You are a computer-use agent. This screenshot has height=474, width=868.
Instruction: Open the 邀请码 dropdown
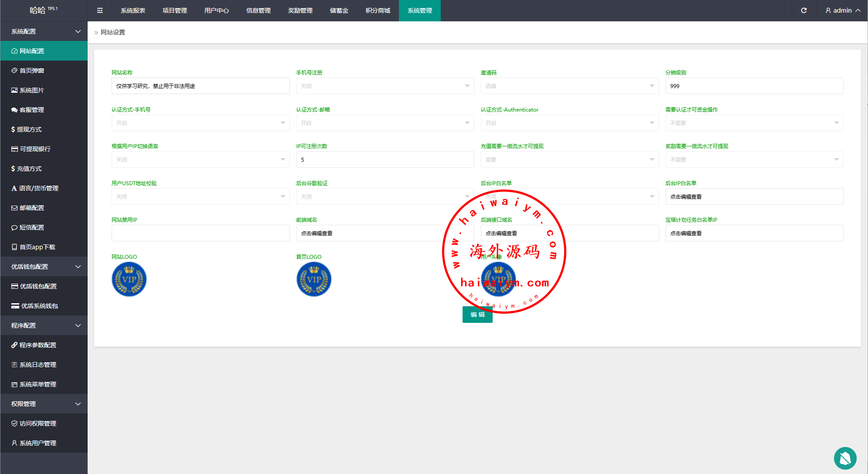coord(569,86)
